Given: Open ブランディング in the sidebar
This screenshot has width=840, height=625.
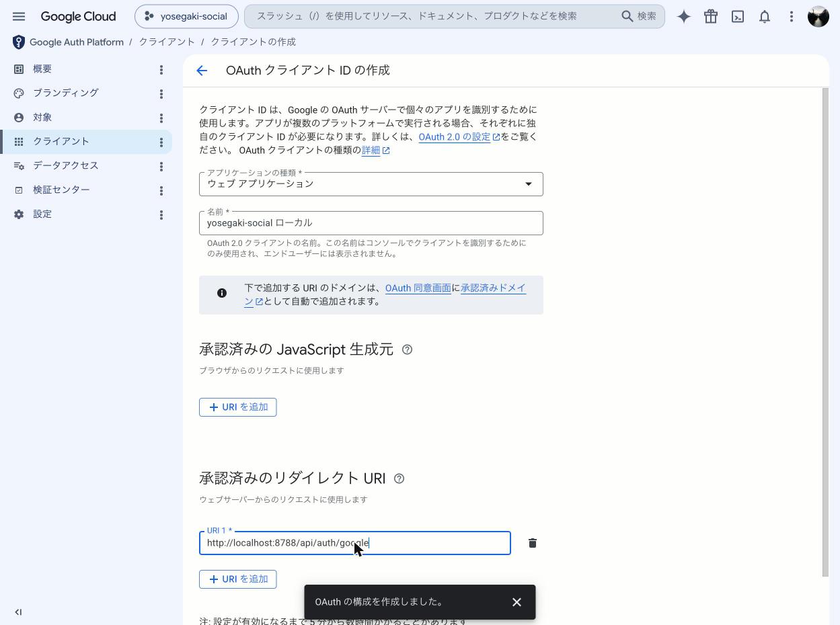Looking at the screenshot, I should (66, 93).
